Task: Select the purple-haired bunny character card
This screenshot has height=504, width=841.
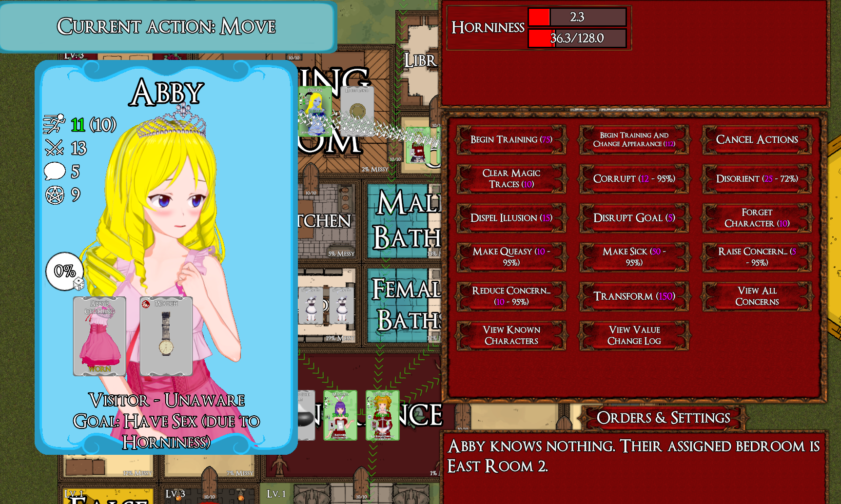Action: click(x=340, y=415)
